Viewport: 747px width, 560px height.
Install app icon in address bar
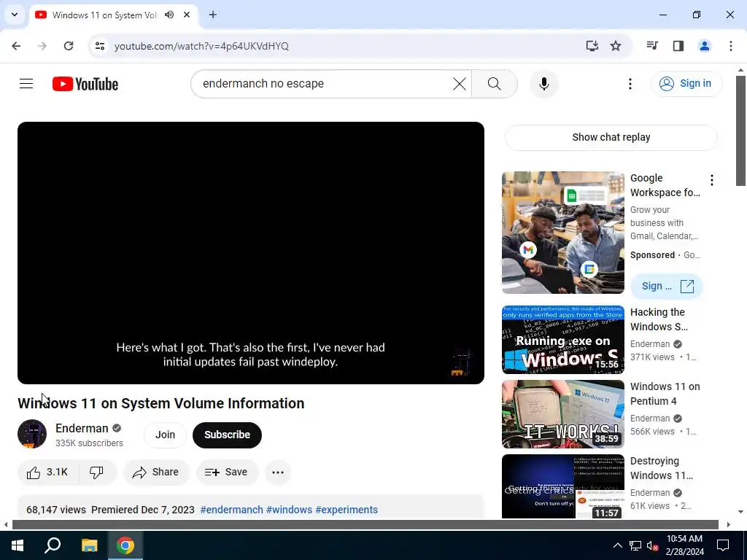tap(592, 46)
